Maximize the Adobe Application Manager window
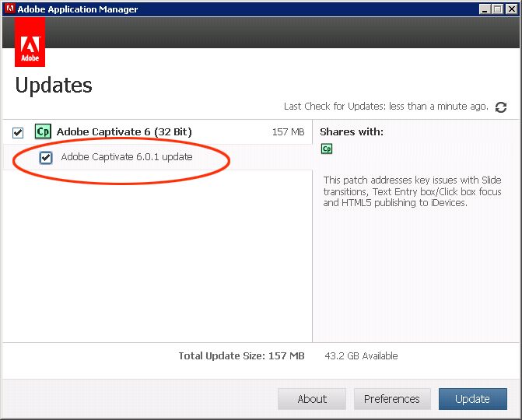 498,9
